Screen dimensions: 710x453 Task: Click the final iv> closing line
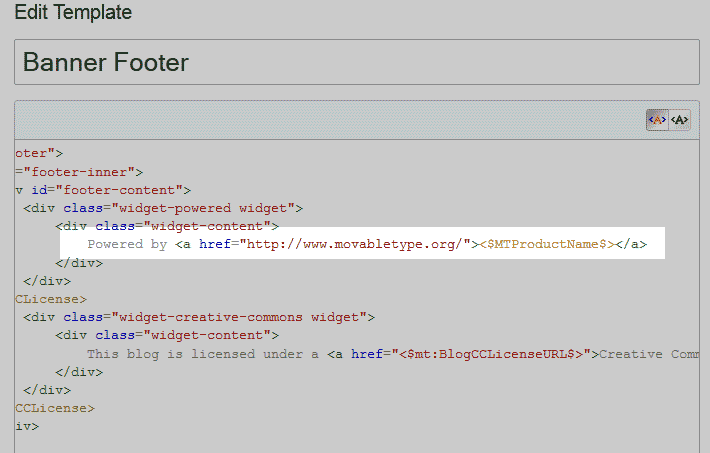(x=27, y=426)
